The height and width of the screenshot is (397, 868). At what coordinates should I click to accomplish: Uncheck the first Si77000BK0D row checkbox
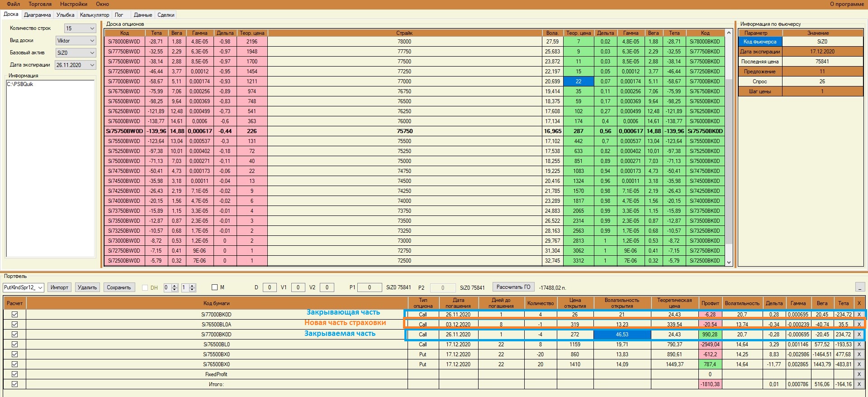[x=14, y=314]
